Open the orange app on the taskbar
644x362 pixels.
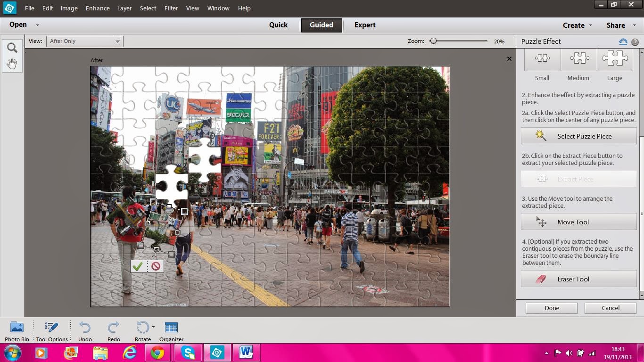click(x=71, y=353)
